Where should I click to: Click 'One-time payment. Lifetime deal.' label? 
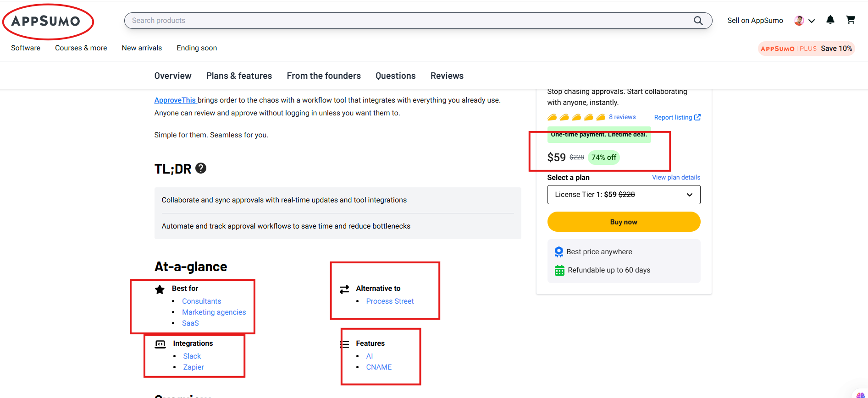(599, 135)
